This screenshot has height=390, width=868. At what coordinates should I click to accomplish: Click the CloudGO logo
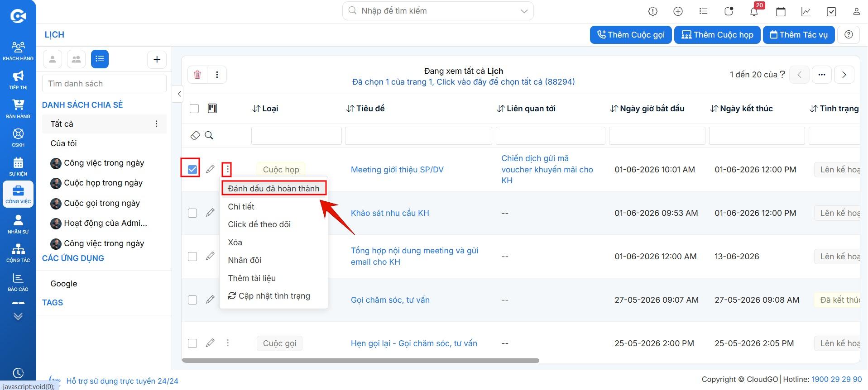tap(18, 16)
